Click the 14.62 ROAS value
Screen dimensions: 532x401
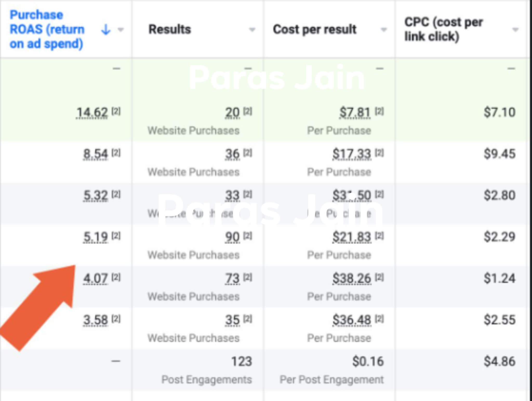point(92,113)
